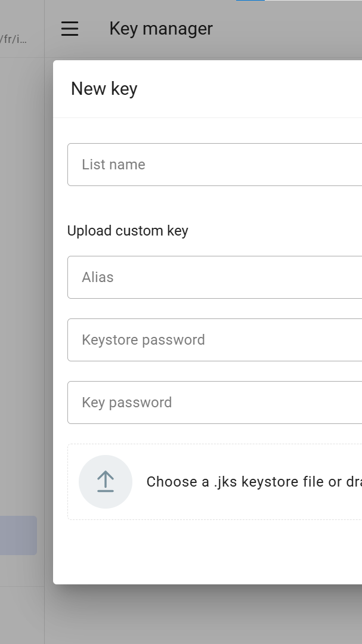362x644 pixels.
Task: Click the upload arrow icon in the dropzone
Action: click(106, 481)
